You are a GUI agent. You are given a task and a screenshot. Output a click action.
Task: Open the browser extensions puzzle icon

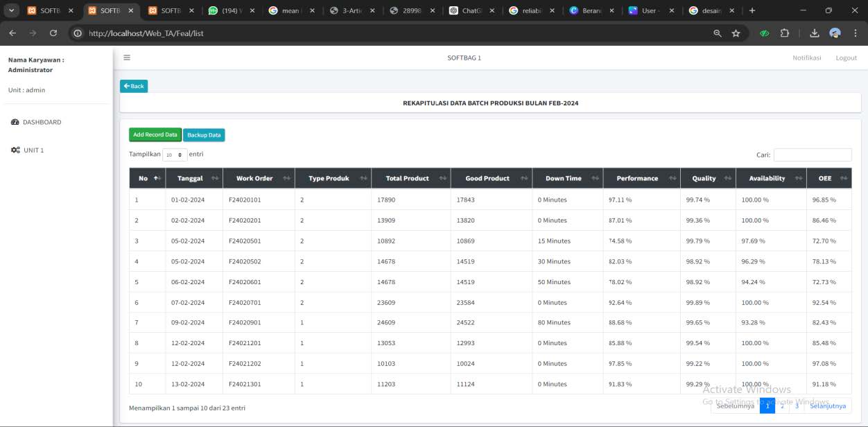785,33
